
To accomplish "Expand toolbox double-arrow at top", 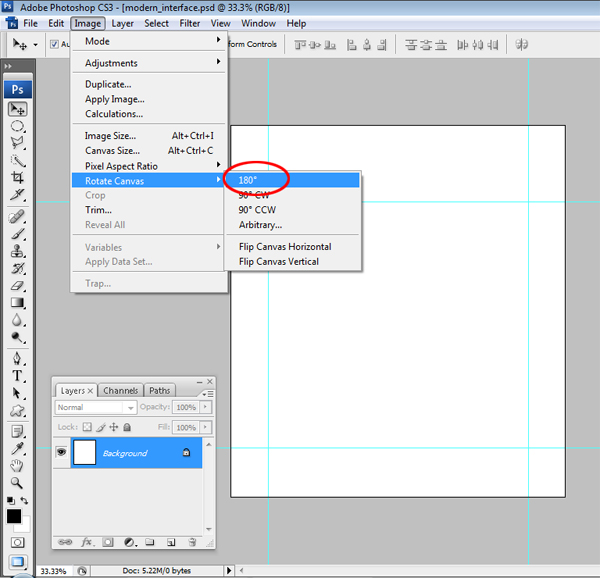I will pos(8,66).
